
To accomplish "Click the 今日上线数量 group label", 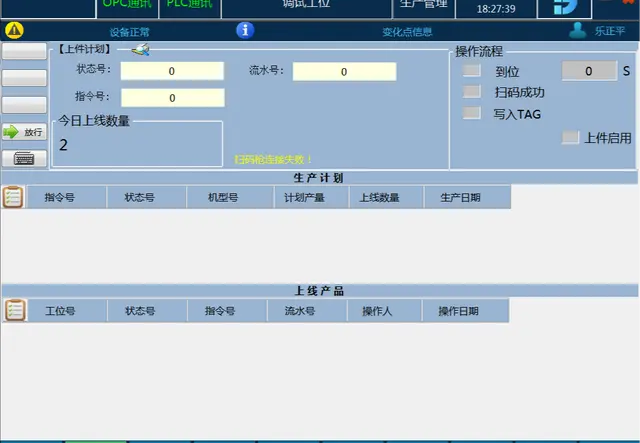I will (94, 121).
